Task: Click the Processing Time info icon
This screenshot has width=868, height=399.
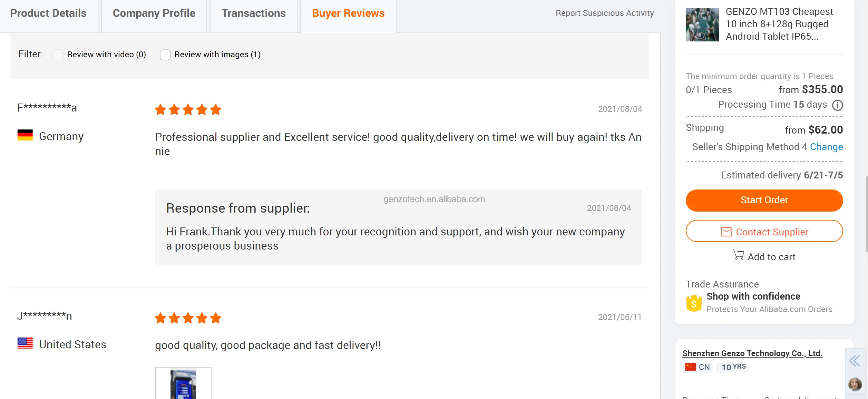Action: (837, 105)
